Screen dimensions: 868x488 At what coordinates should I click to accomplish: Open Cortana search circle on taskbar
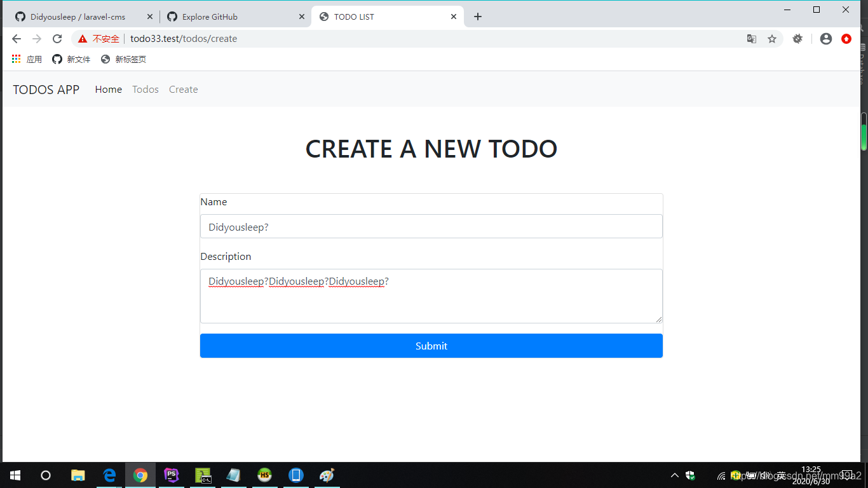coord(46,475)
